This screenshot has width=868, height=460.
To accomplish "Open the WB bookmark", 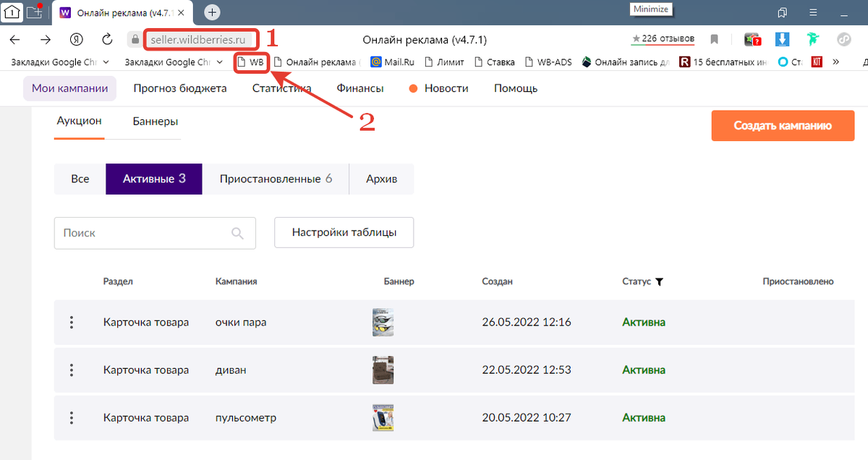I will (x=252, y=62).
